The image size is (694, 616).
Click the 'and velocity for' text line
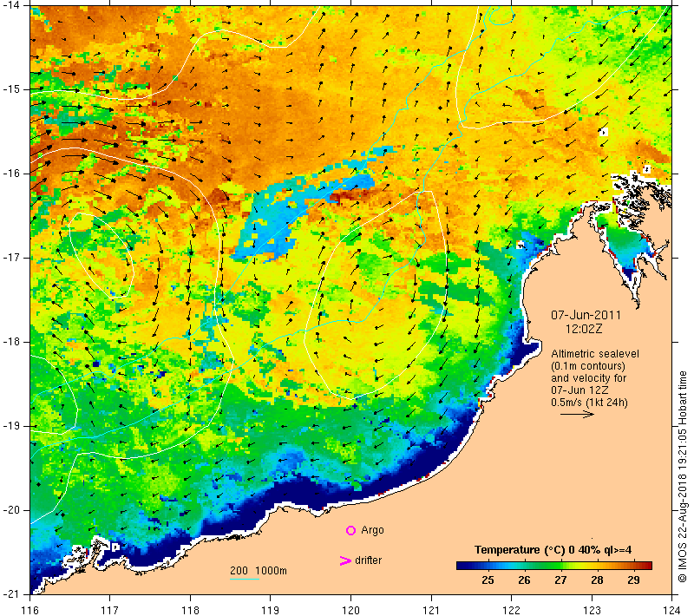[589, 378]
